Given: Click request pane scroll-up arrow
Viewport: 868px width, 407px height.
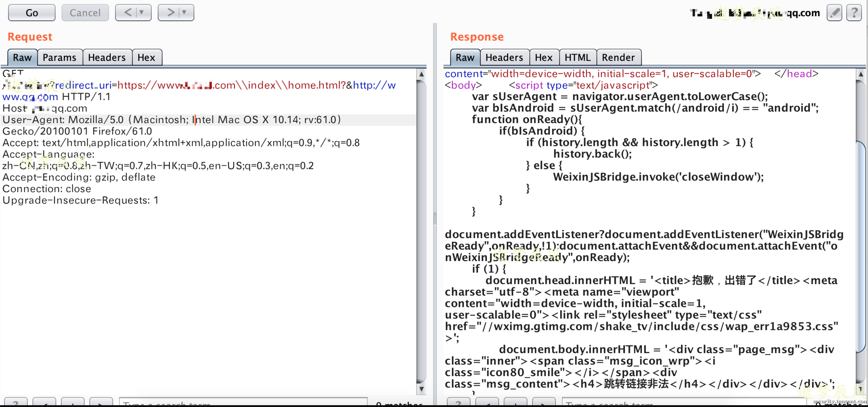Looking at the screenshot, I should (x=421, y=74).
